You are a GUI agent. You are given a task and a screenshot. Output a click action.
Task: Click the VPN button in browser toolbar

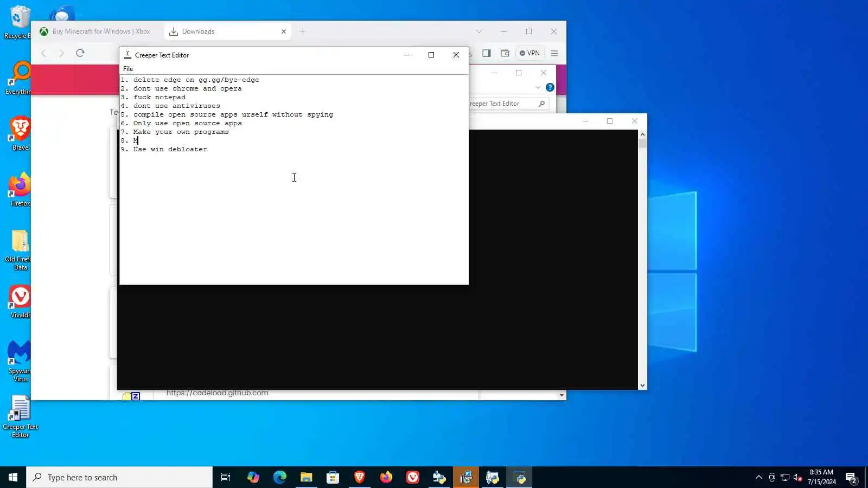pyautogui.click(x=529, y=53)
